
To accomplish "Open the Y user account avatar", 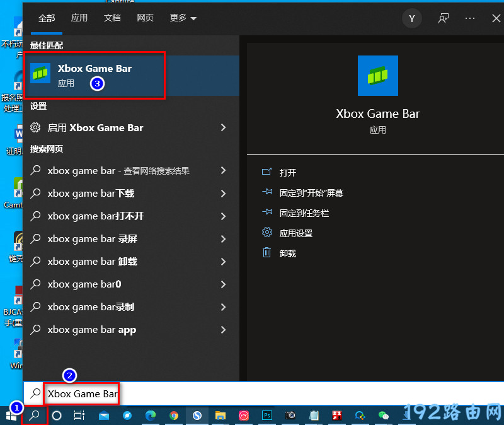I will (x=411, y=18).
